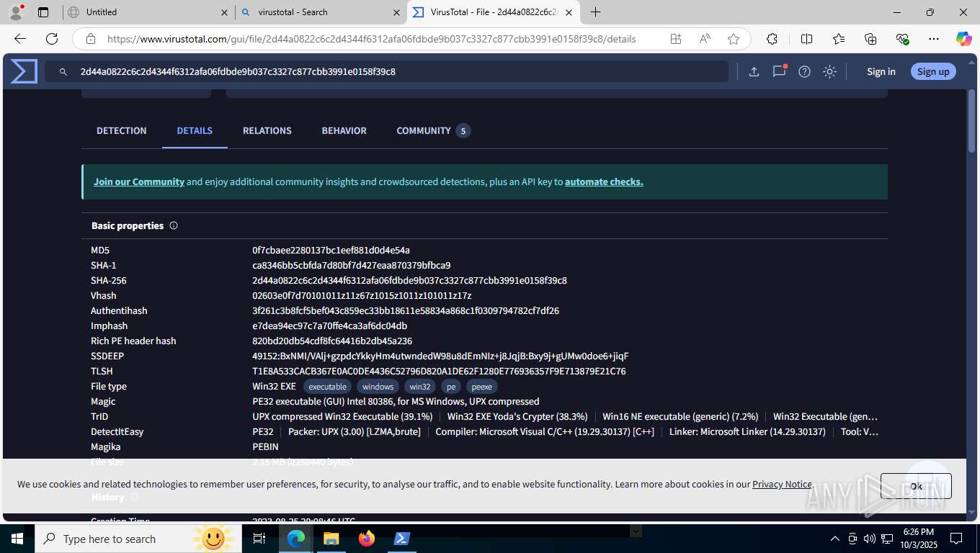Viewport: 980px width, 553px height.
Task: Open Edge settings and more menu
Action: pyautogui.click(x=934, y=39)
